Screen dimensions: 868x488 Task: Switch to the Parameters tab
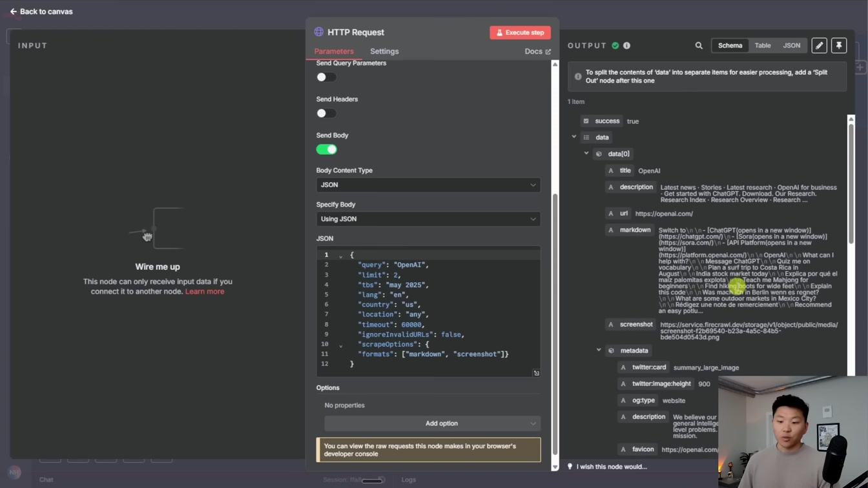[334, 52]
